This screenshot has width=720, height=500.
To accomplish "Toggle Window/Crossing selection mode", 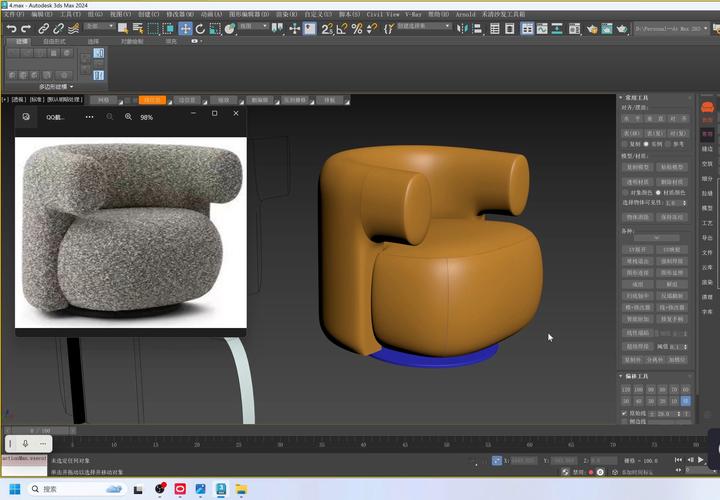I will click(x=168, y=28).
